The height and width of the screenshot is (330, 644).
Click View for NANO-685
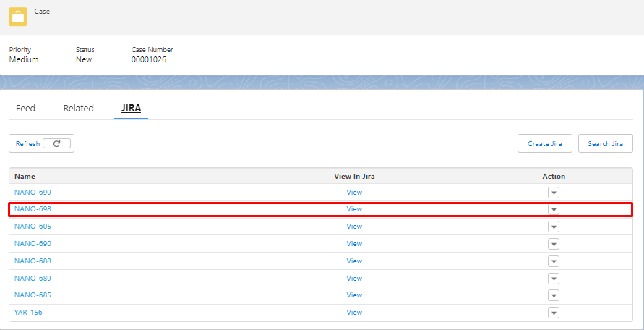(x=354, y=295)
